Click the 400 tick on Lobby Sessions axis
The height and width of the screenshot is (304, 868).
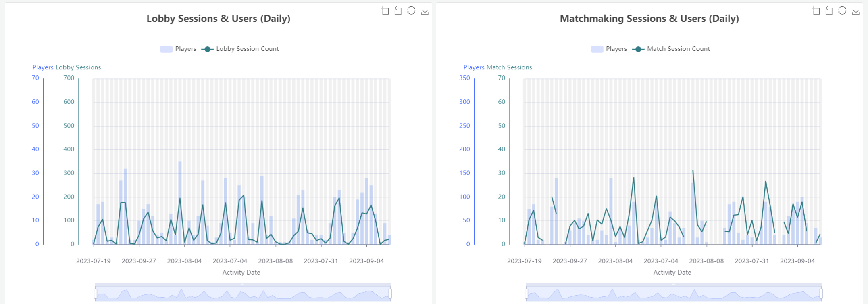click(69, 149)
